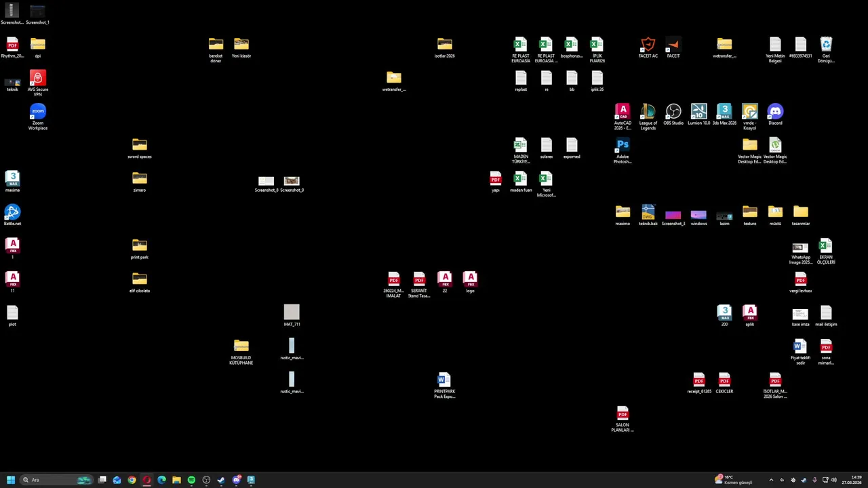Select the kase imza image file

point(800,317)
